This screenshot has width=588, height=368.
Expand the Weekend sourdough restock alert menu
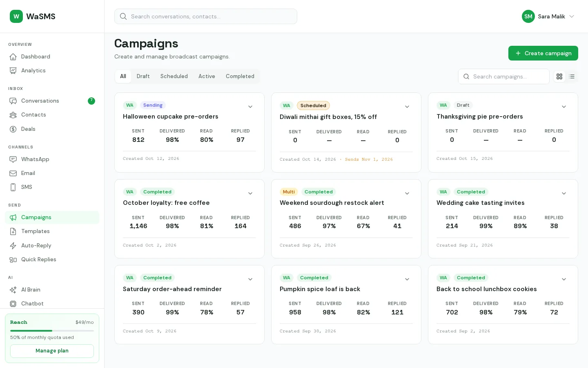point(407,193)
